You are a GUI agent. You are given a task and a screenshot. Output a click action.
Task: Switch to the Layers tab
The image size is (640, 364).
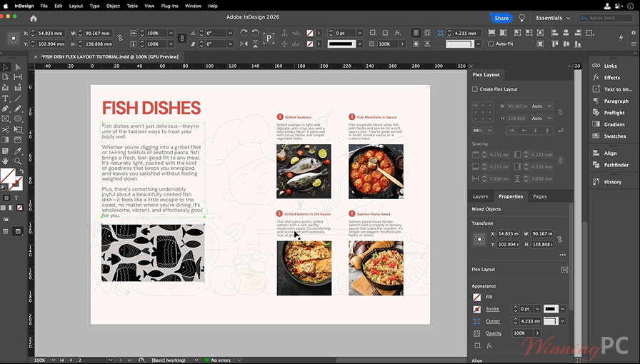pyautogui.click(x=481, y=196)
